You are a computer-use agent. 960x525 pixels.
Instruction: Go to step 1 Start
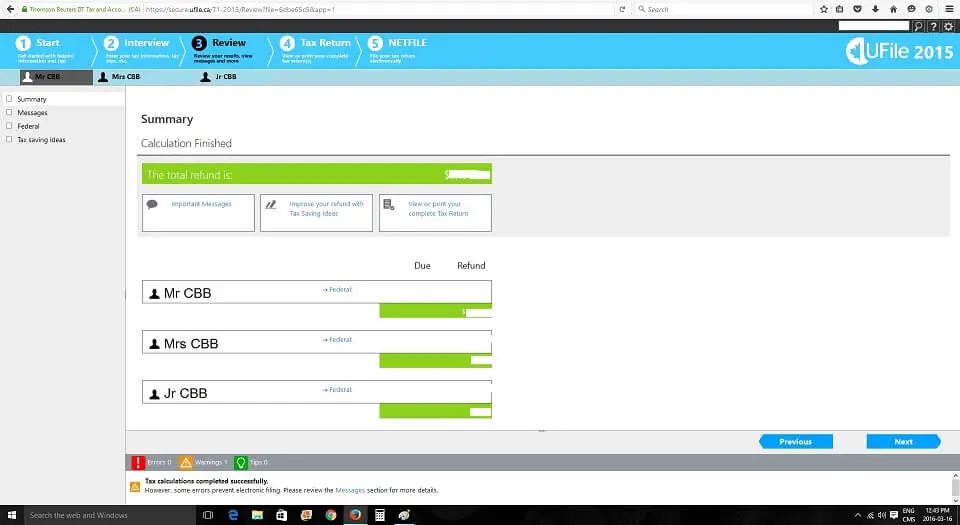coord(47,49)
